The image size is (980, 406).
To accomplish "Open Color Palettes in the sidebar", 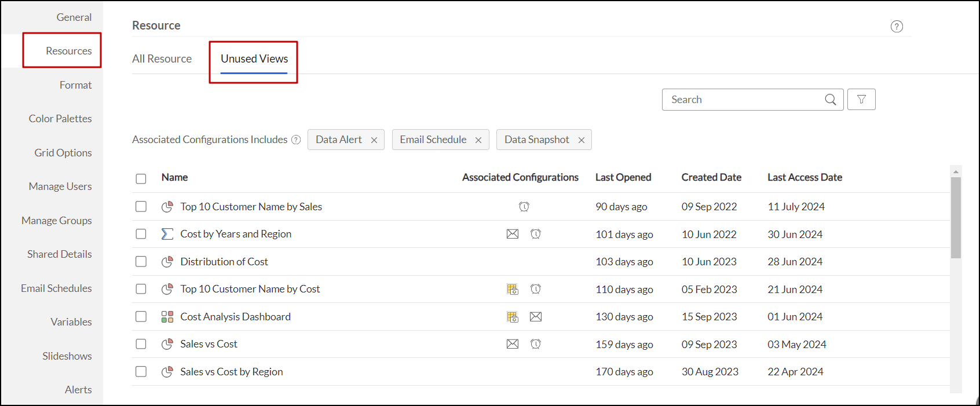I will (60, 119).
